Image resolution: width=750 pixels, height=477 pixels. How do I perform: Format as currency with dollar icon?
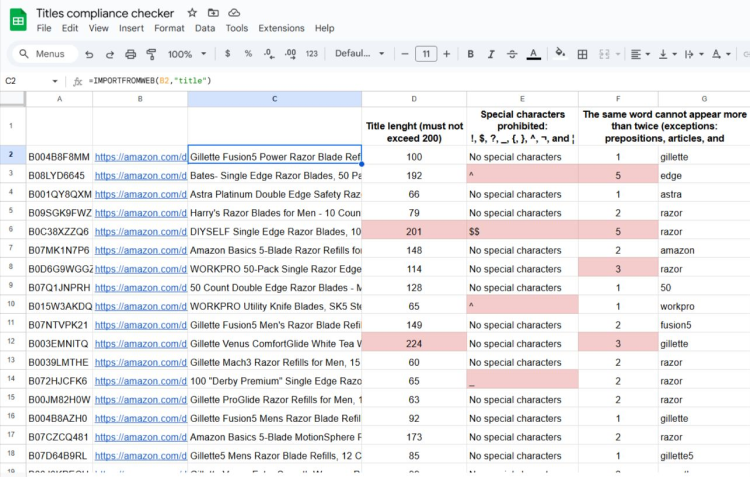pyautogui.click(x=228, y=54)
